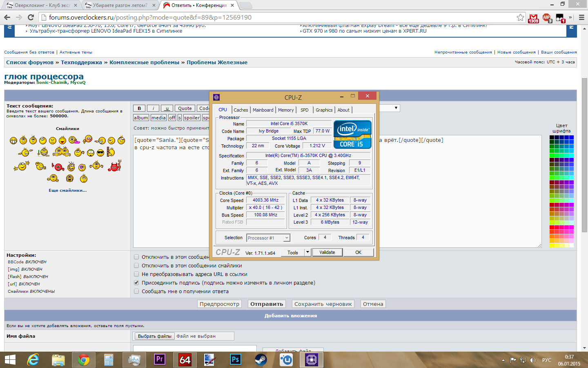Open the SPD tab in CPU-Z
Screen dimensions: 588x368
pyautogui.click(x=305, y=110)
